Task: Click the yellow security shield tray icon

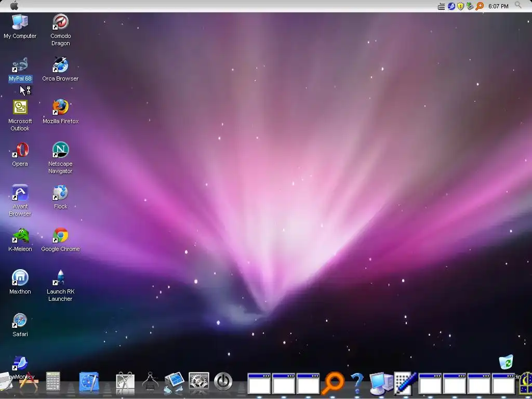Action: [460, 6]
